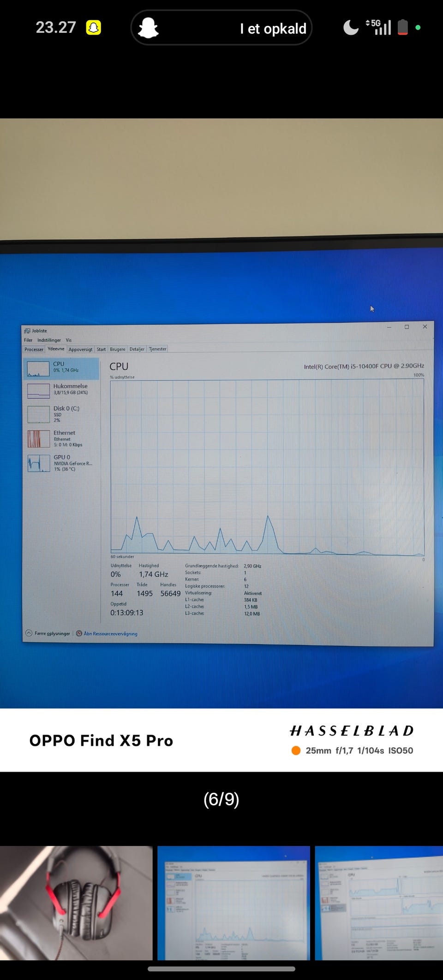Click the CPU utilization graph
443x980 pixels.
[x=267, y=466]
